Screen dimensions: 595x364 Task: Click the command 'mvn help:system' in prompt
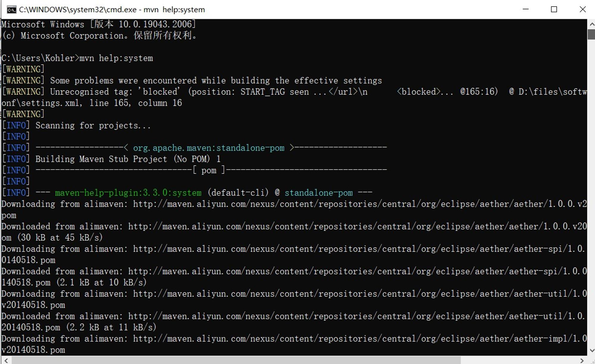click(116, 58)
